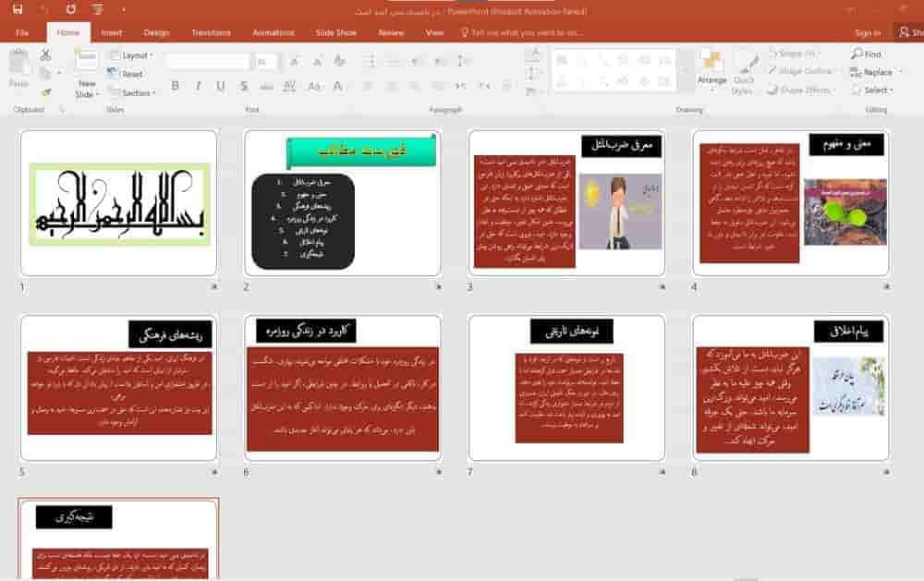The image size is (924, 581).
Task: Apply Bold formatting
Action: 175,86
